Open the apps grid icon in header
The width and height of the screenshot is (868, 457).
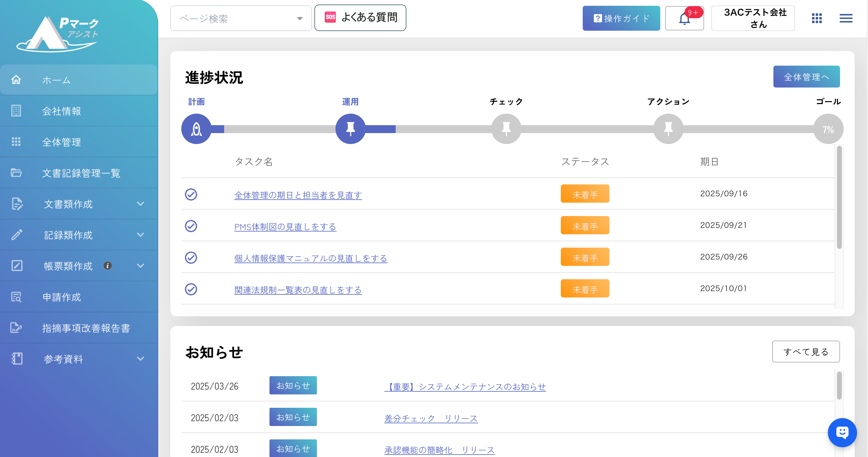click(x=817, y=18)
